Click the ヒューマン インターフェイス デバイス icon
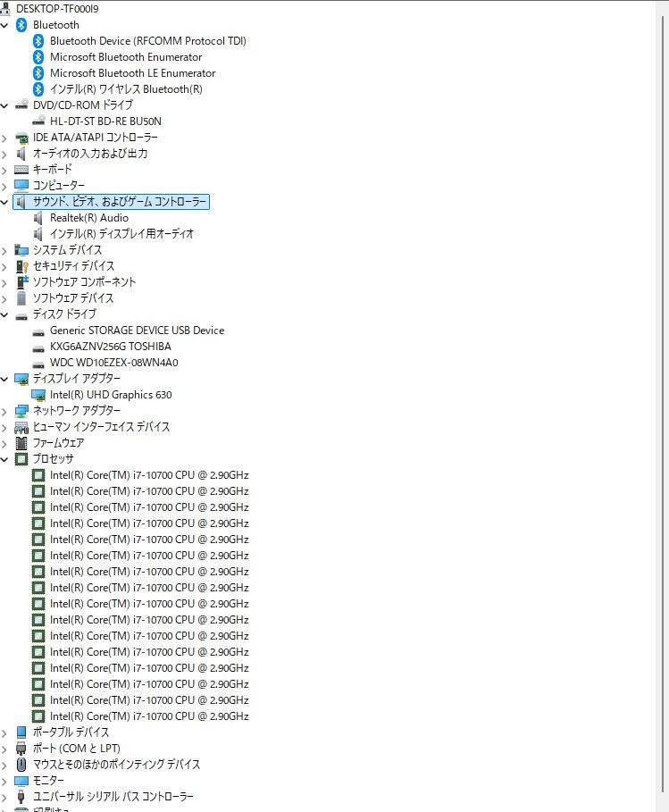669x812 pixels. coord(21,427)
